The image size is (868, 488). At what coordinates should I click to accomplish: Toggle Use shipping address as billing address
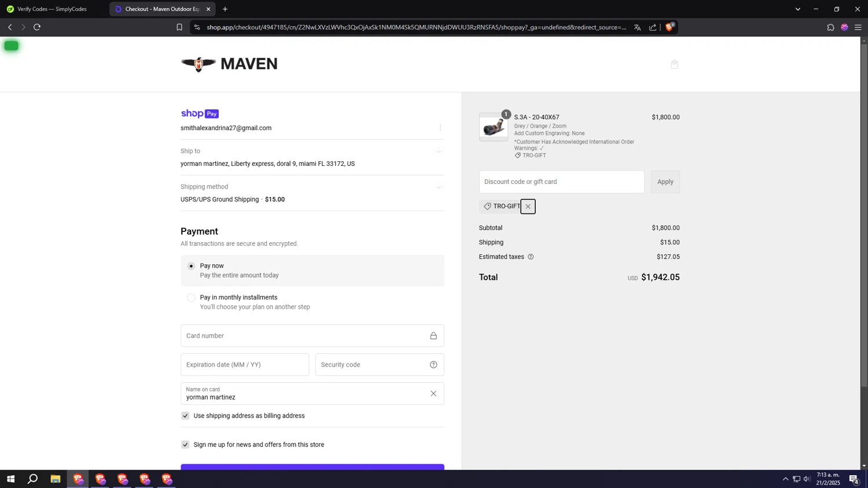[x=185, y=416]
